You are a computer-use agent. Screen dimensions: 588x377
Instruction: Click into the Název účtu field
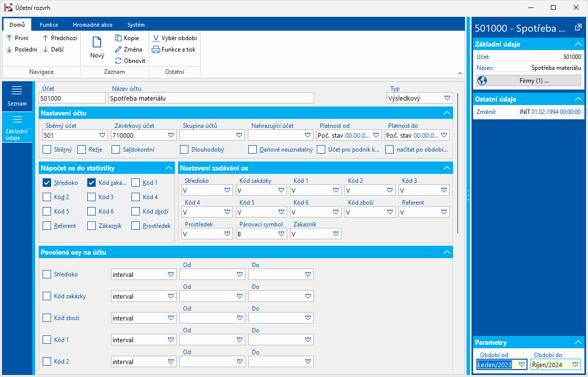click(211, 98)
